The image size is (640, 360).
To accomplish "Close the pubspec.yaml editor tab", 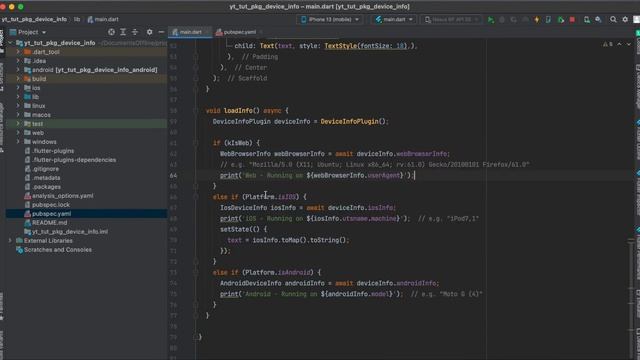I will pos(261,32).
